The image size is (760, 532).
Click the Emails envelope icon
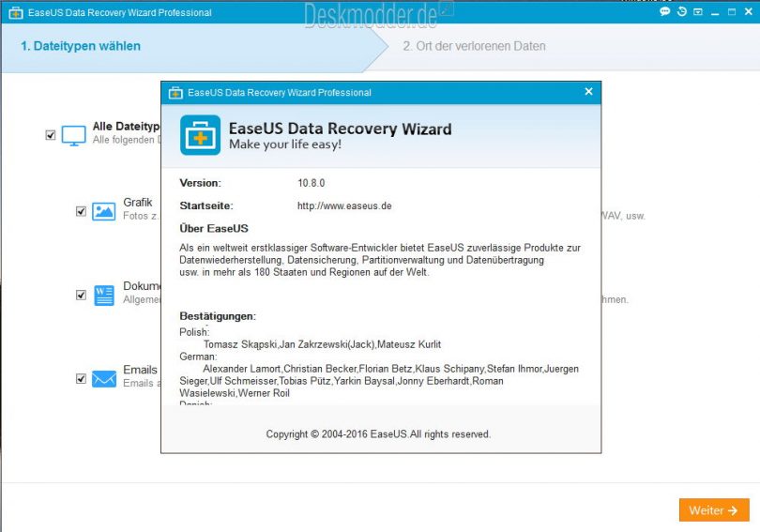[104, 378]
